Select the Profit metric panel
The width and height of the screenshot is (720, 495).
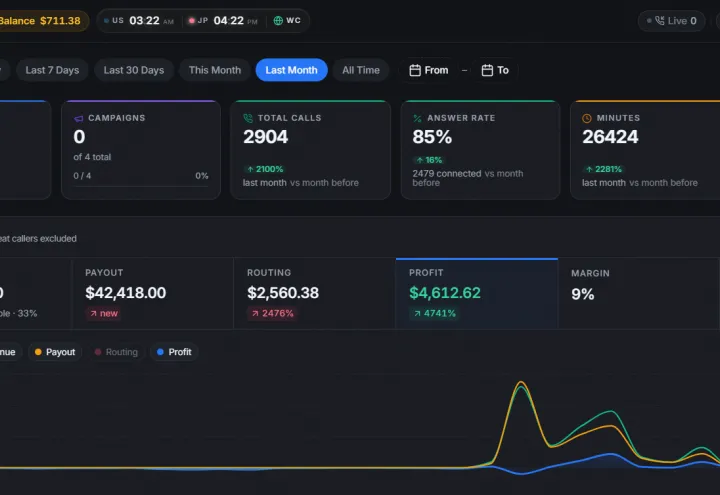477,293
